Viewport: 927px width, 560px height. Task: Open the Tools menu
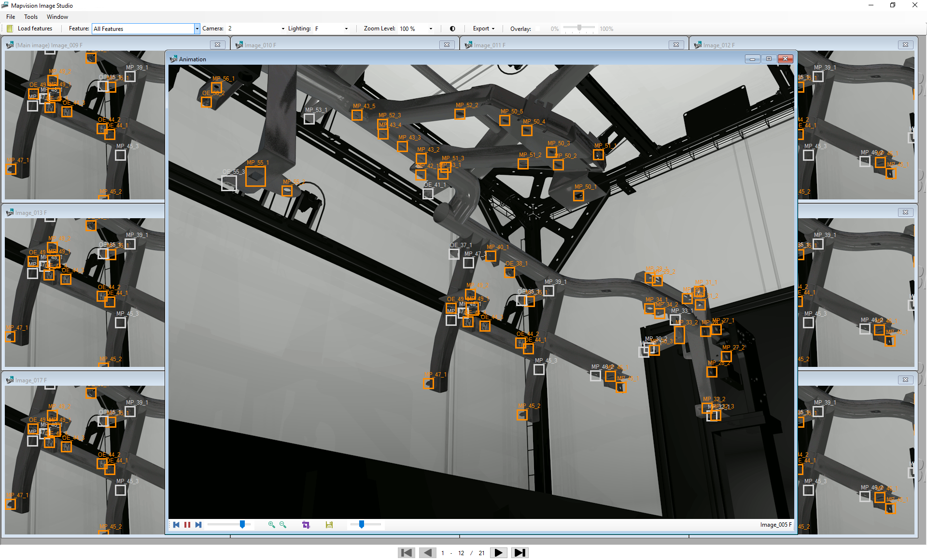pyautogui.click(x=31, y=16)
